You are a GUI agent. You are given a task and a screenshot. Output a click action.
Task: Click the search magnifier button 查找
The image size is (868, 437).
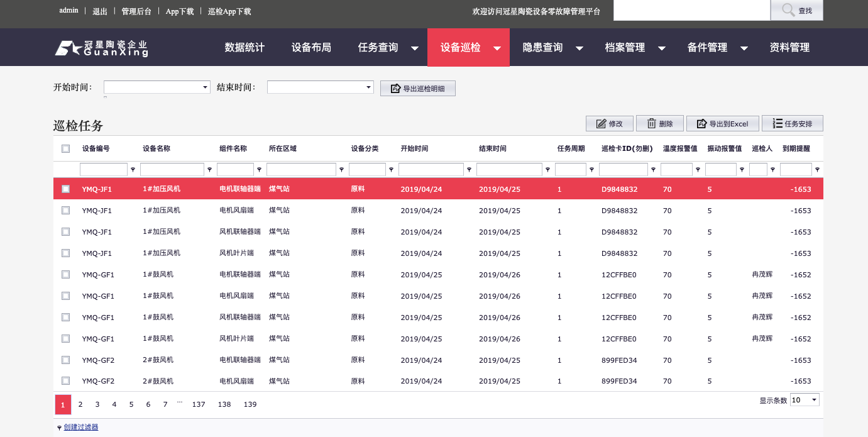(796, 11)
